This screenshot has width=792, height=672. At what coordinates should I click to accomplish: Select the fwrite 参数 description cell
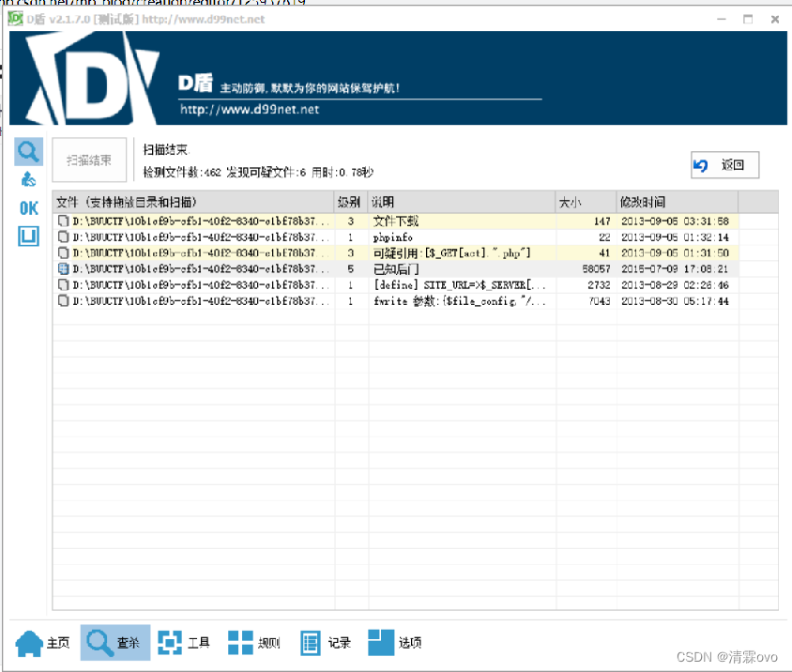(x=462, y=301)
